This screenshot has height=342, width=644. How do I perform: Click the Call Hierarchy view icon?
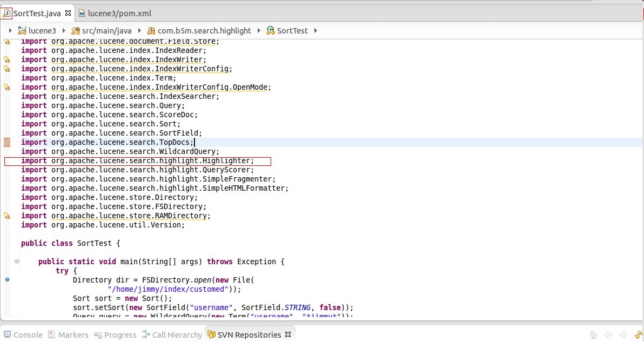click(x=146, y=334)
